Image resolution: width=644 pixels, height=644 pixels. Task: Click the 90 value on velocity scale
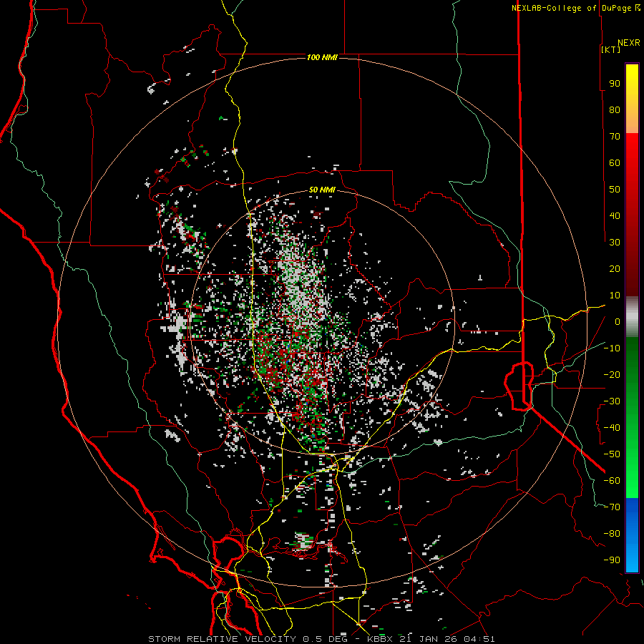615,84
